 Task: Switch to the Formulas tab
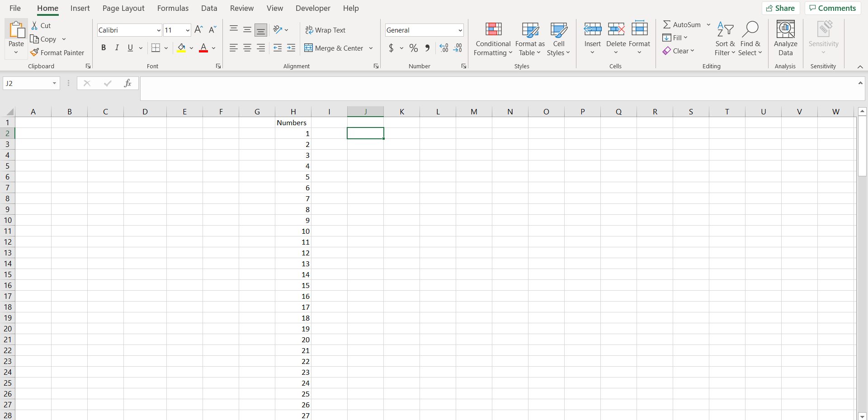173,8
